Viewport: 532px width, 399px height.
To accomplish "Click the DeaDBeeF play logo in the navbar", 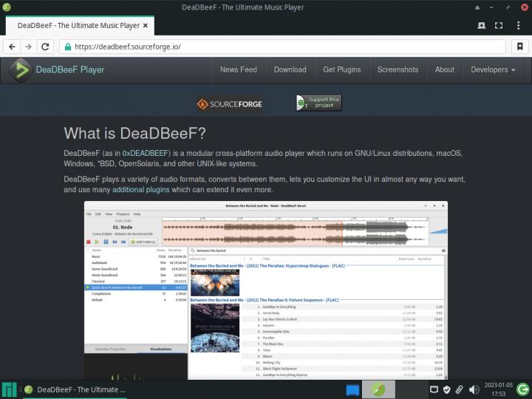I will pyautogui.click(x=20, y=69).
